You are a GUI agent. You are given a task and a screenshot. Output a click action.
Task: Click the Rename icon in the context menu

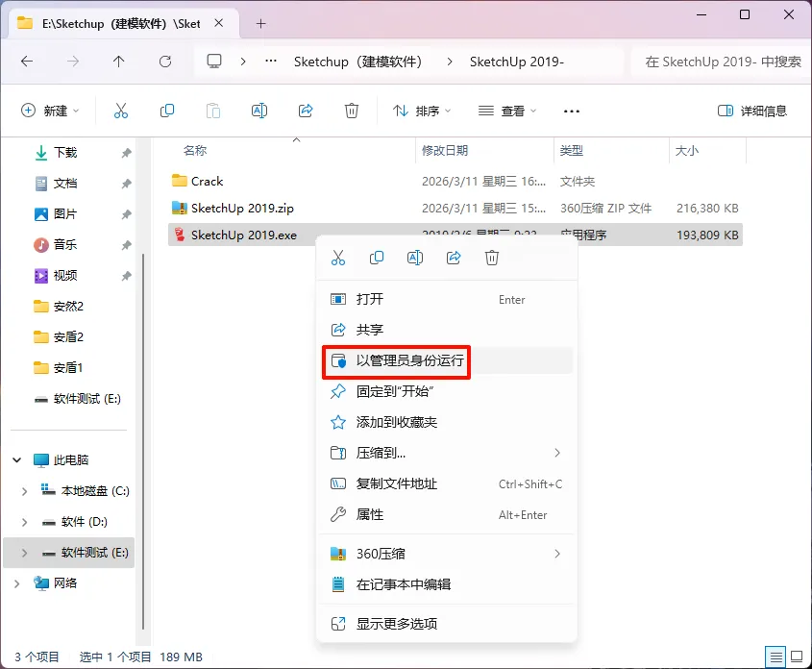click(x=415, y=258)
